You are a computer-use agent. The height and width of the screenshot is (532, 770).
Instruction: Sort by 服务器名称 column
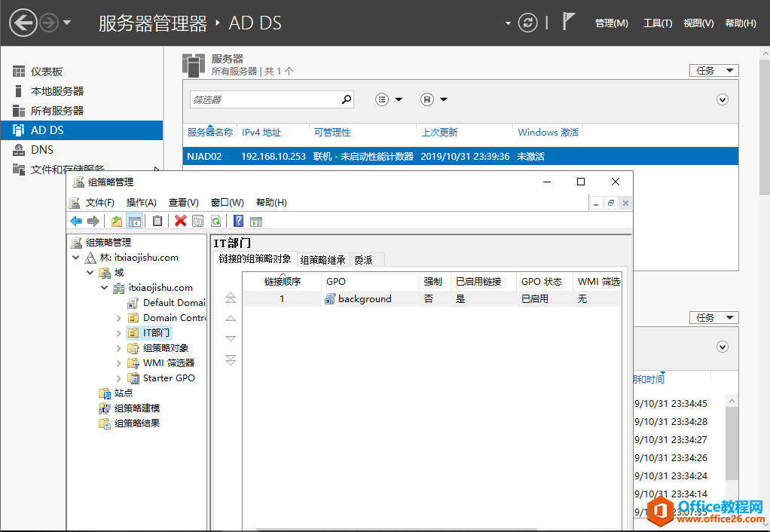click(210, 132)
